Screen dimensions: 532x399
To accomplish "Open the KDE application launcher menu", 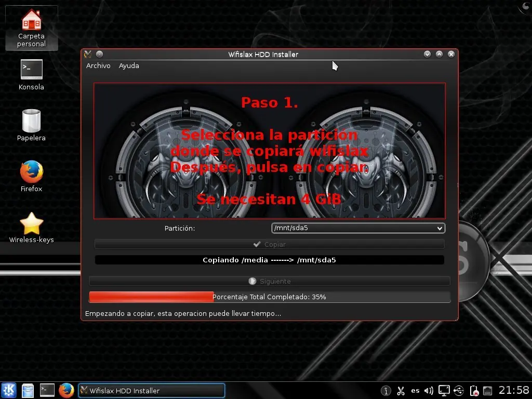I will click(x=9, y=390).
